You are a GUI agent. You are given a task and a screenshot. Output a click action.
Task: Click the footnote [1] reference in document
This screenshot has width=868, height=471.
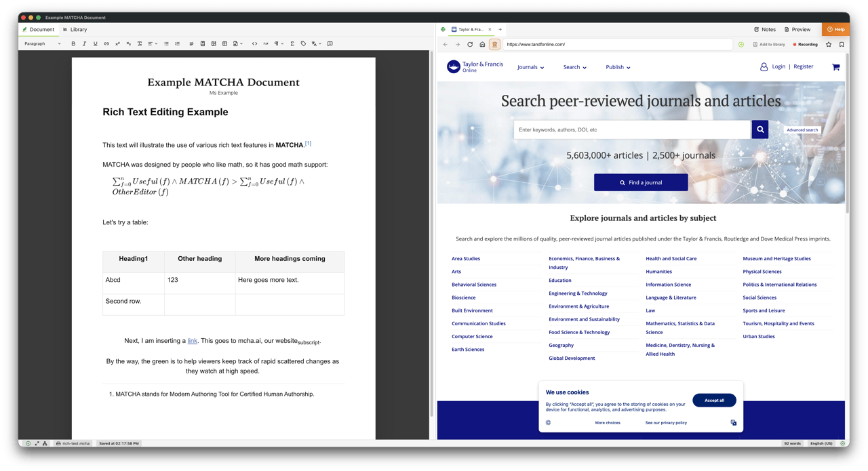pos(308,143)
